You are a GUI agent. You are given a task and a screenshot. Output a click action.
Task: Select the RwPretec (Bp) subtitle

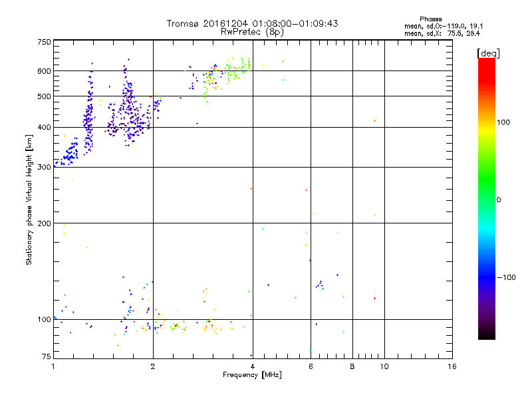[253, 31]
